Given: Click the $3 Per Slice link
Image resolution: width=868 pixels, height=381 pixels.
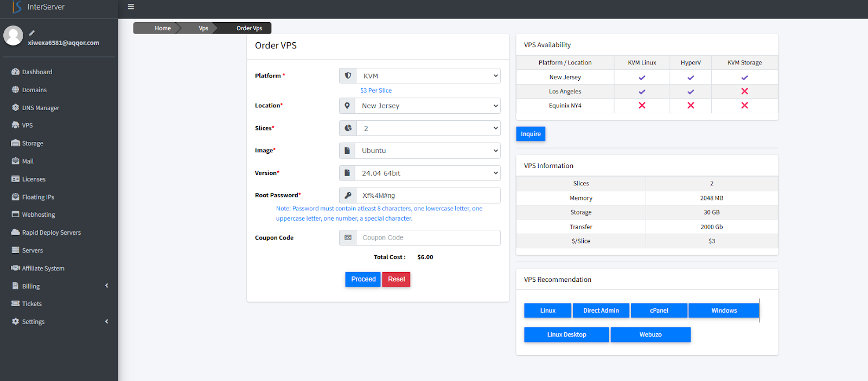Looking at the screenshot, I should pos(376,91).
